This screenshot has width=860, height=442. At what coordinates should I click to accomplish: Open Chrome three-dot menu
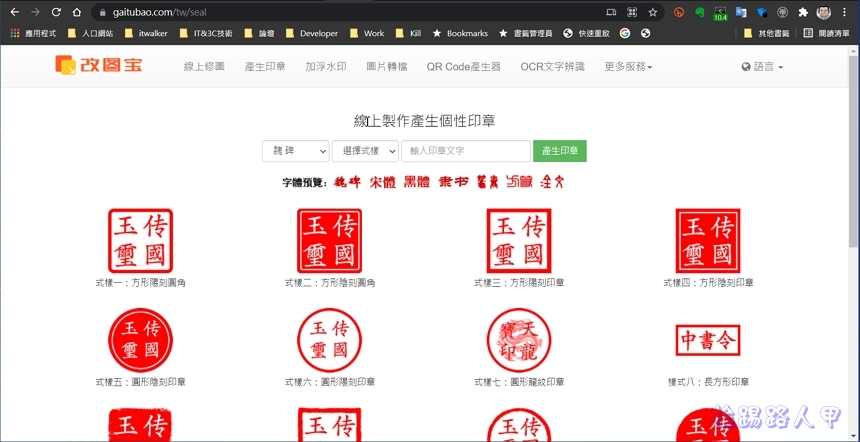point(844,12)
